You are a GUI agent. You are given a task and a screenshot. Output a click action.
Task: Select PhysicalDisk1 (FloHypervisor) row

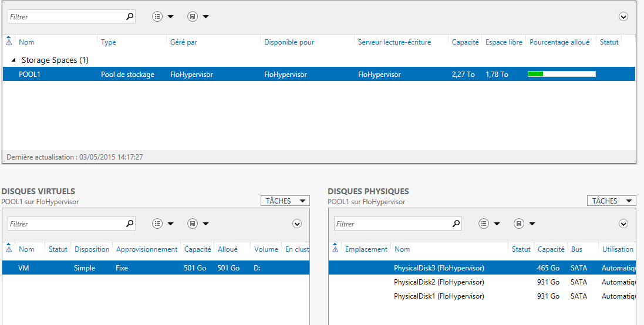point(483,296)
